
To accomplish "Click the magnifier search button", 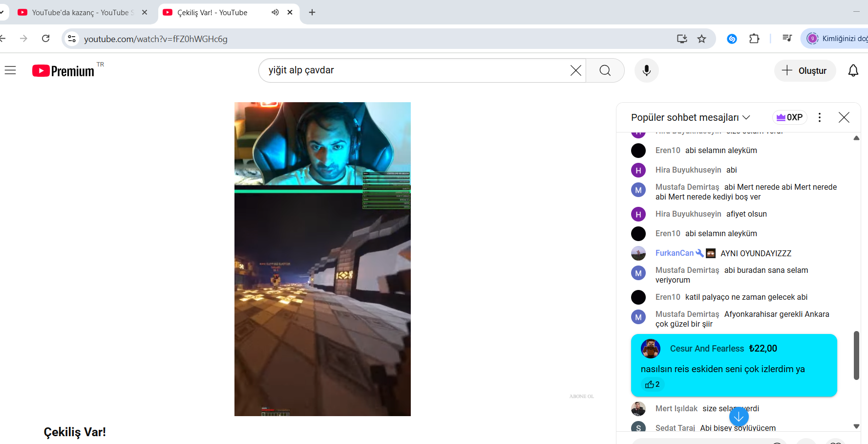I will point(605,70).
